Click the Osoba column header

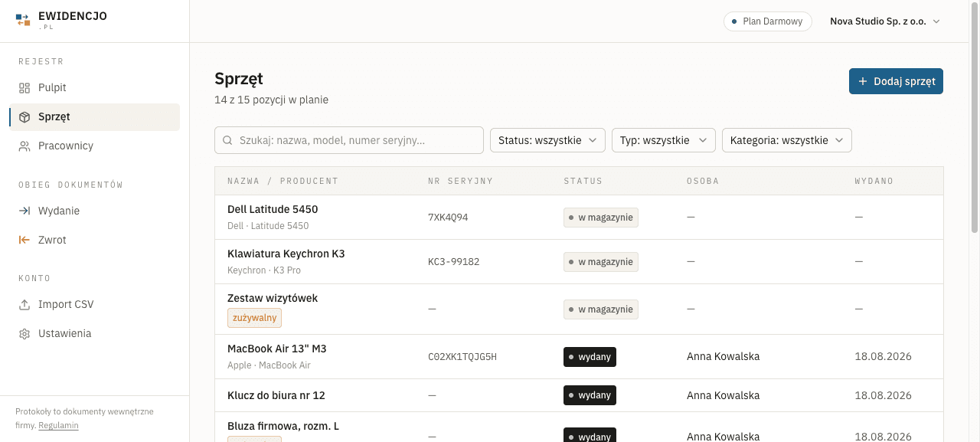point(702,181)
